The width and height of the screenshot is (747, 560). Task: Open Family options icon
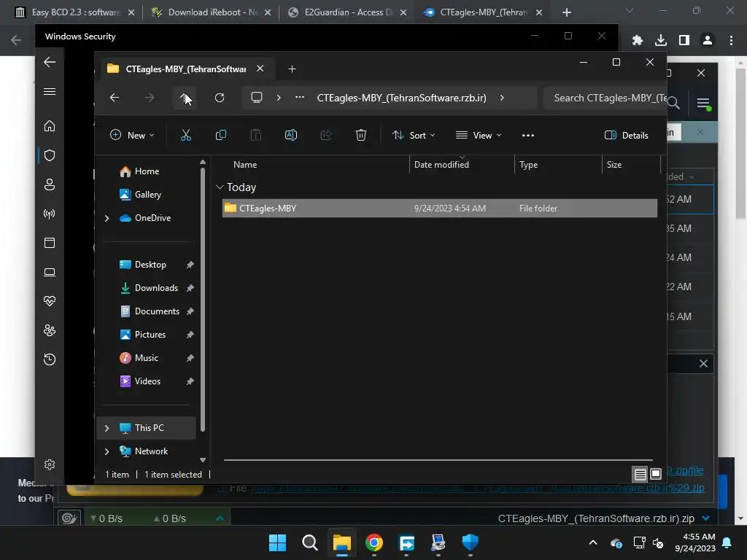click(x=50, y=330)
